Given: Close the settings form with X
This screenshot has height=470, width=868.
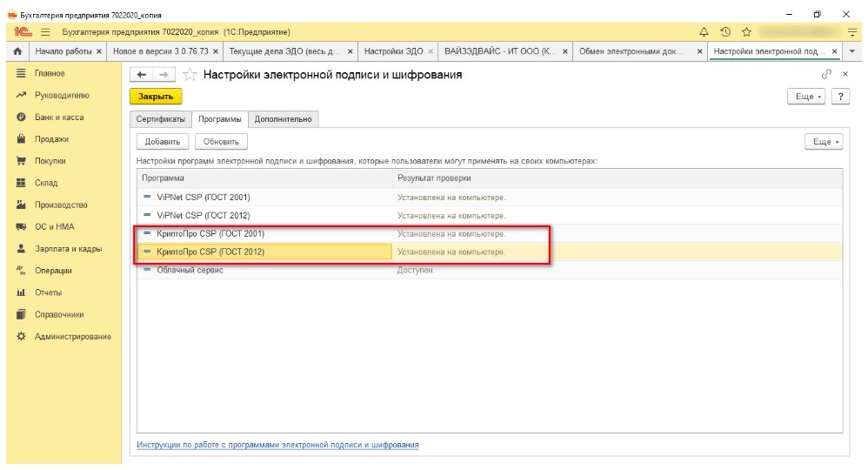Looking at the screenshot, I should 845,74.
